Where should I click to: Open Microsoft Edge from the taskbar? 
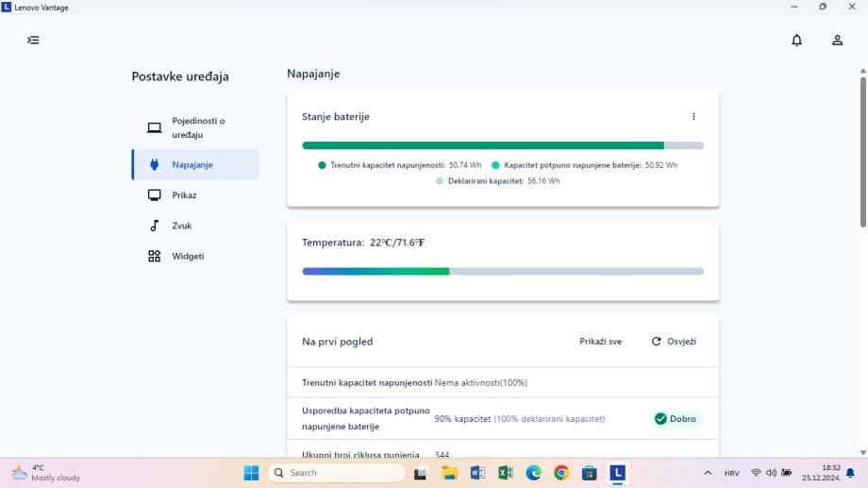533,473
